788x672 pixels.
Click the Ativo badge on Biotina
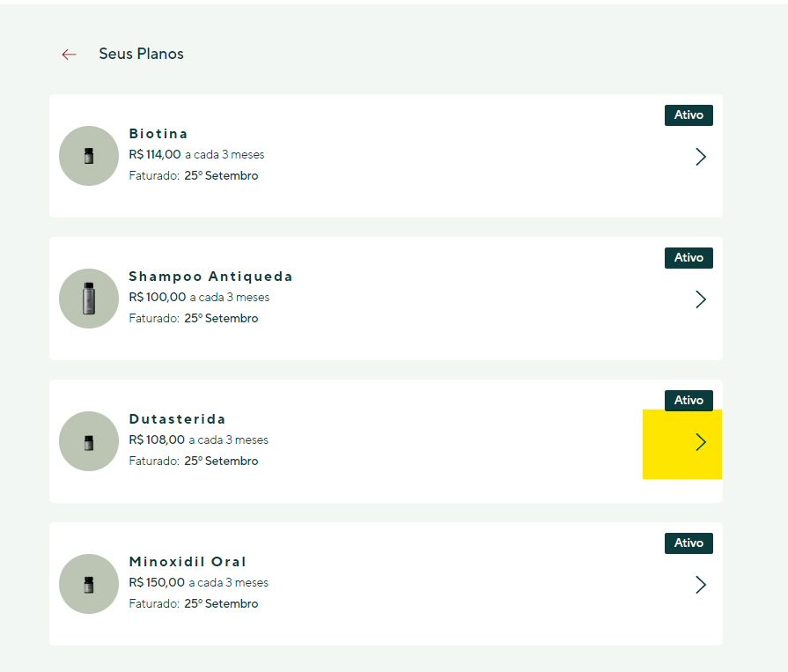coord(689,115)
